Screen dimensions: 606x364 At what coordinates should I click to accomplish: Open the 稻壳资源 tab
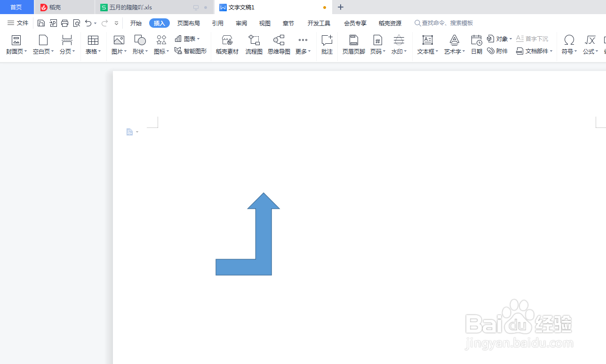(390, 23)
